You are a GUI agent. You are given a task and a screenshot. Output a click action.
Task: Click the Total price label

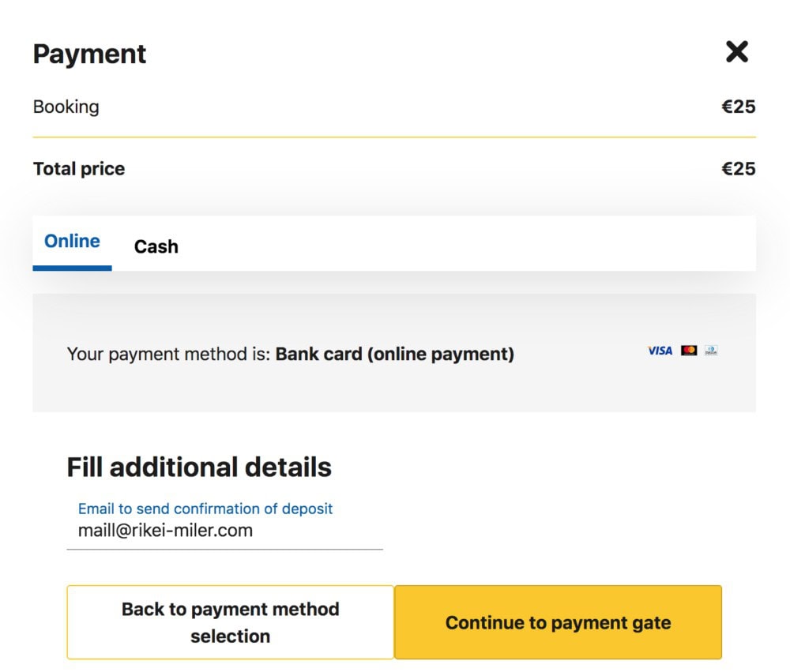click(79, 169)
